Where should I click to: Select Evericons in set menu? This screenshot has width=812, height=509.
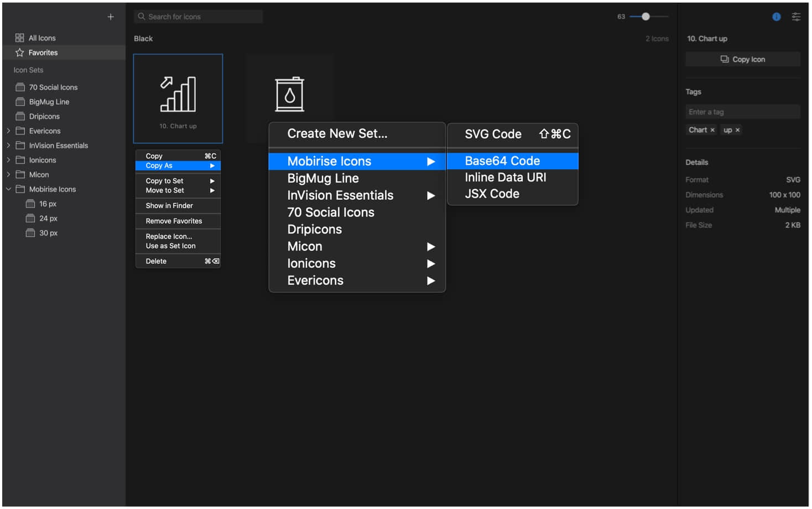pos(357,281)
